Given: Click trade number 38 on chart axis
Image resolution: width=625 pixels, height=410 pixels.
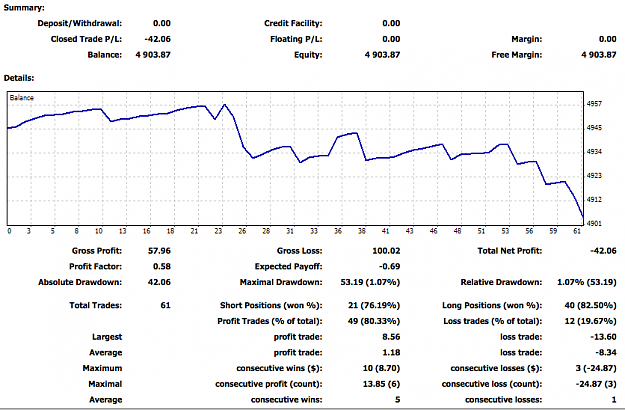Looking at the screenshot, I should pyautogui.click(x=362, y=231).
